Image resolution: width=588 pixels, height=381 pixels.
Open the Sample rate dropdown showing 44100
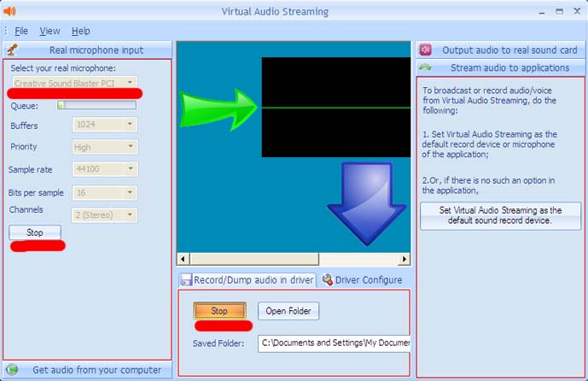pos(105,169)
